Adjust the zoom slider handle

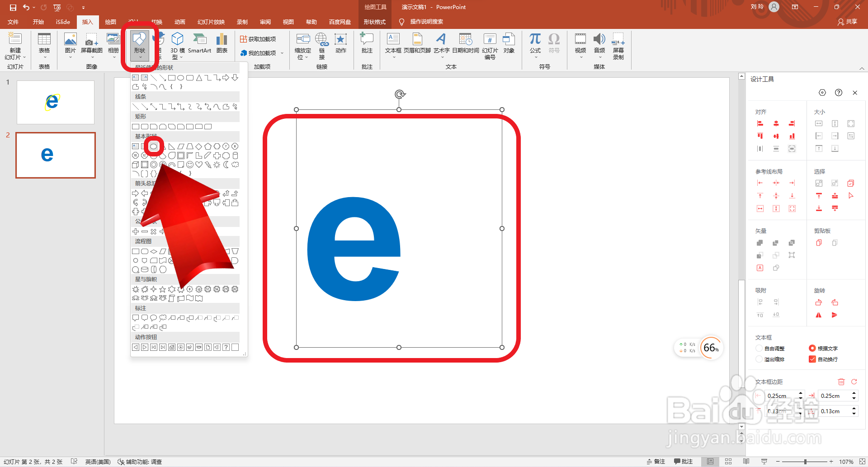coord(806,462)
